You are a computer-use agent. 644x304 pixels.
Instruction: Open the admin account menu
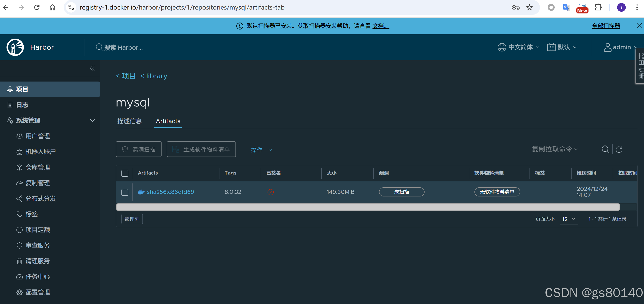[620, 47]
